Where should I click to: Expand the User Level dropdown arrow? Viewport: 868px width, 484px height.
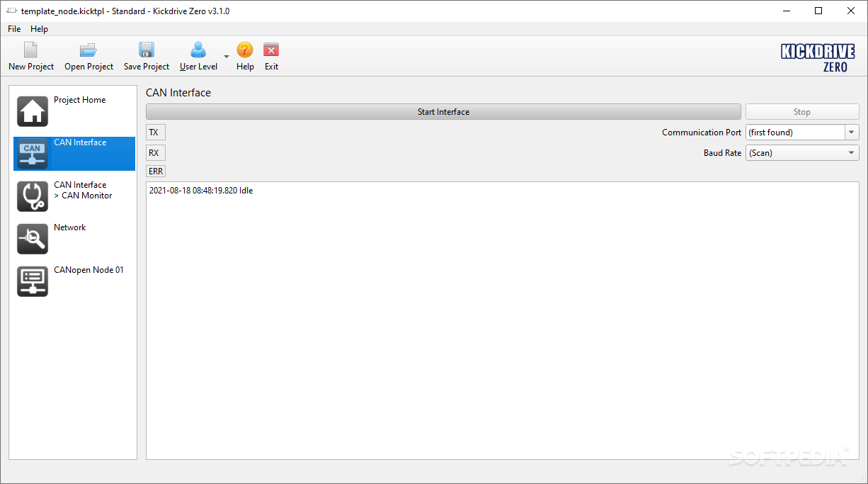(227, 56)
